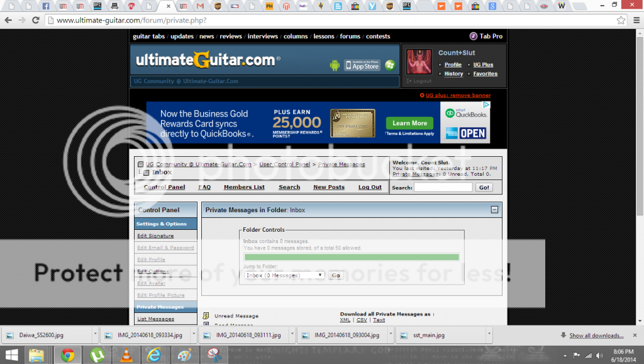This screenshot has width=644, height=364.
Task: Go back with the browser back arrow
Action: 8,20
